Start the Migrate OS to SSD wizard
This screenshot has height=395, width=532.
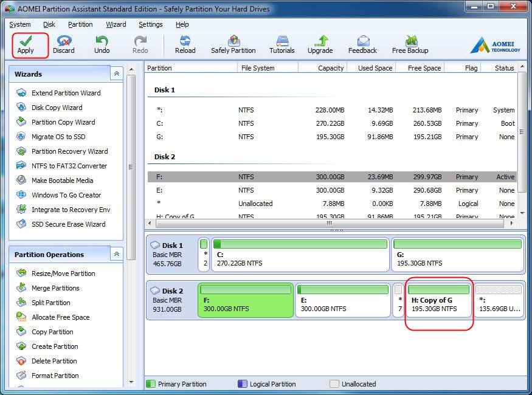click(58, 137)
